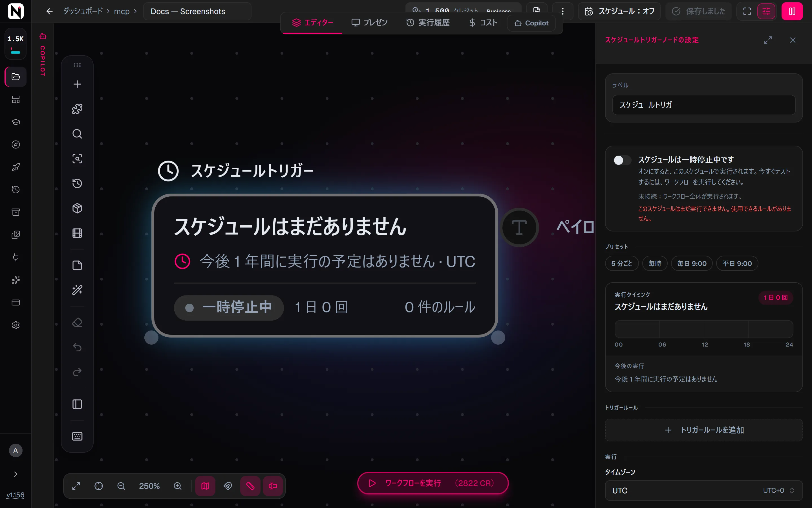Viewport: 812px width, 508px height.
Task: Open the archive box icon in sidebar
Action: tap(16, 212)
